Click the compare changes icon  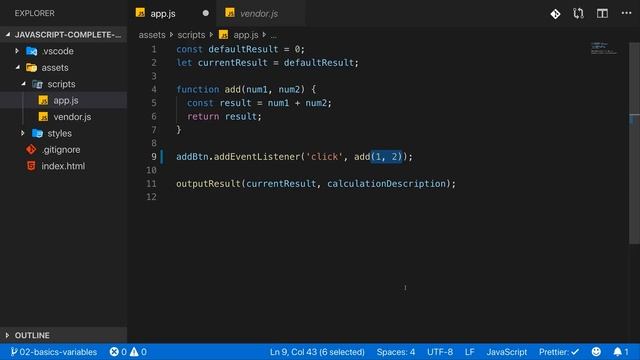[578, 13]
